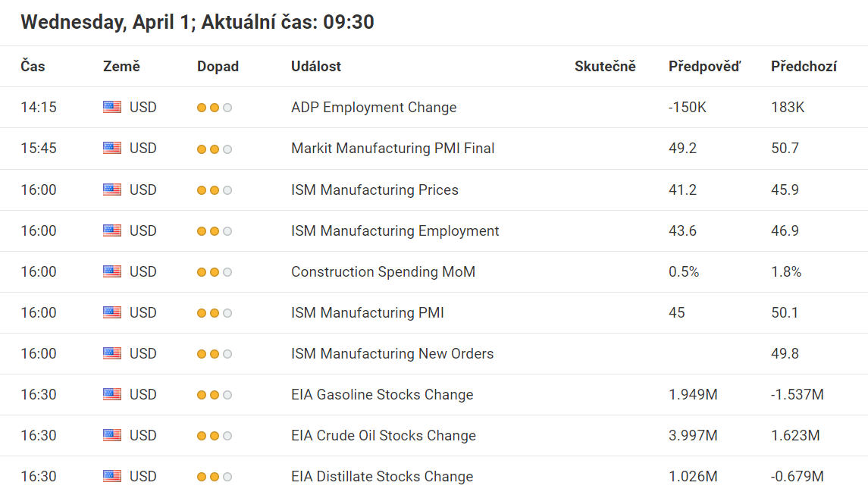Click impact dots for ISM Manufacturing Prices
Viewport: 868px width, 495px height.
tap(215, 190)
